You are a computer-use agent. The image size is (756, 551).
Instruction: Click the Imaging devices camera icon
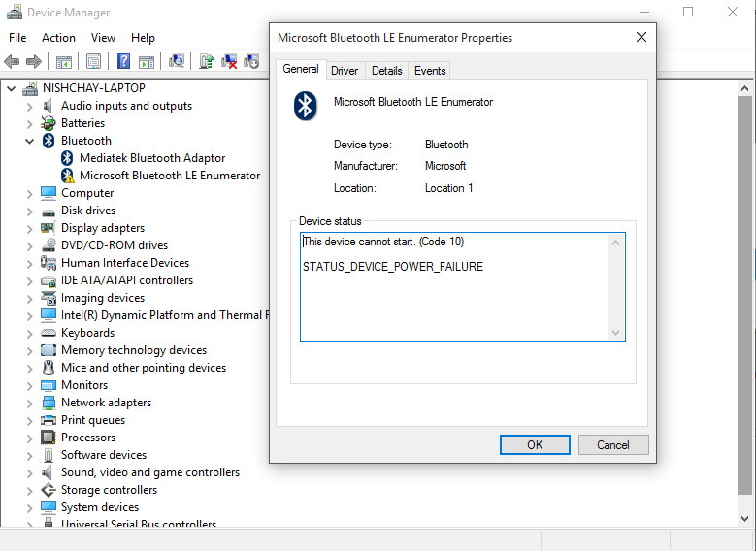tap(49, 298)
